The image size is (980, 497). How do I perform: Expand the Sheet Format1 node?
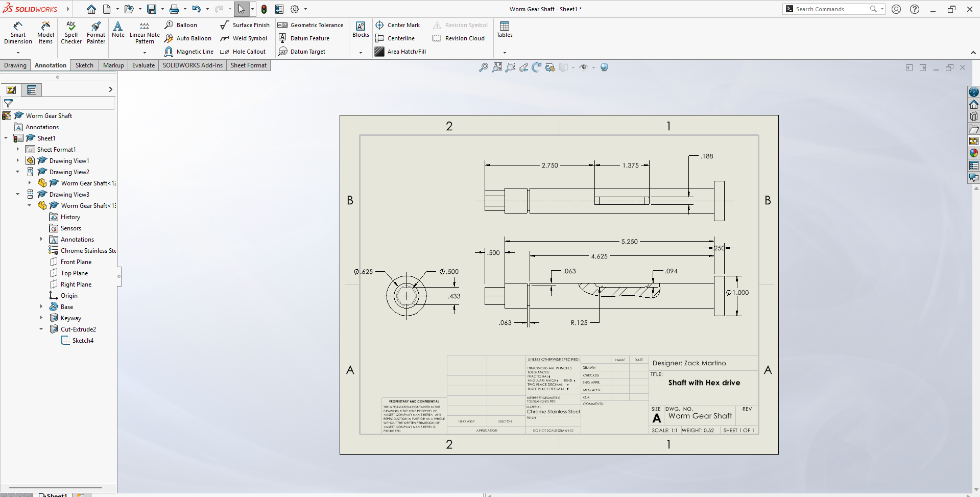(18, 149)
